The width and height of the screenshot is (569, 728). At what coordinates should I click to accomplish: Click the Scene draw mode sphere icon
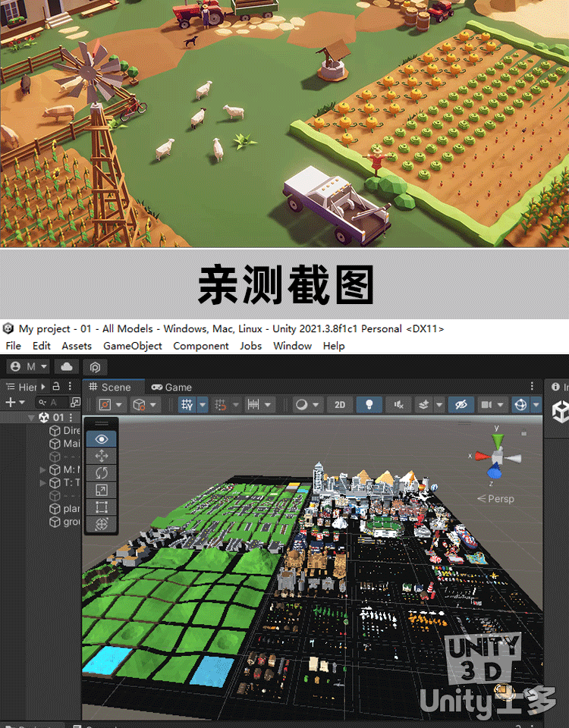coord(301,405)
